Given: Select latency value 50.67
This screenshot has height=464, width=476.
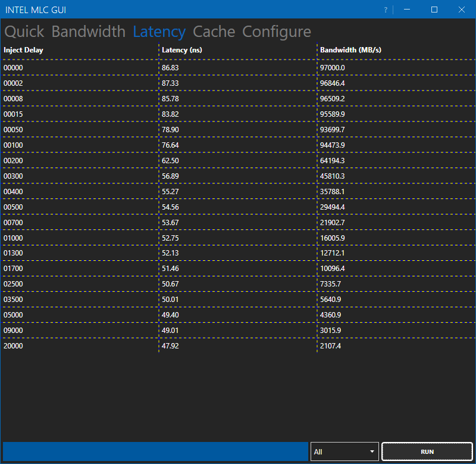Looking at the screenshot, I should coord(170,284).
